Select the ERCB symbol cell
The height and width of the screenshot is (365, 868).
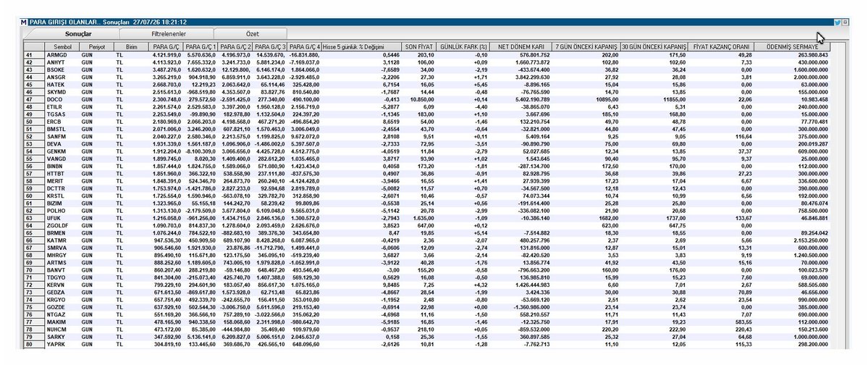coord(62,121)
